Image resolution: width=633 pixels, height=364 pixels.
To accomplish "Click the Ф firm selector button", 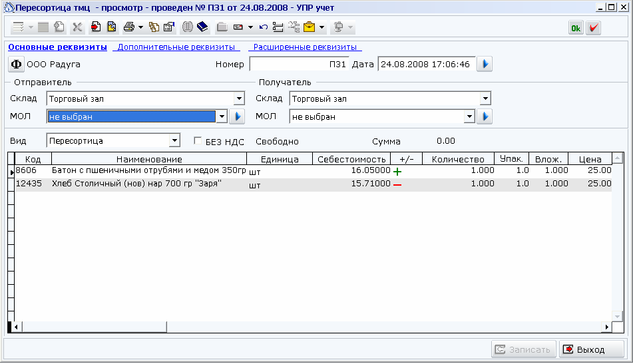I will pyautogui.click(x=16, y=64).
